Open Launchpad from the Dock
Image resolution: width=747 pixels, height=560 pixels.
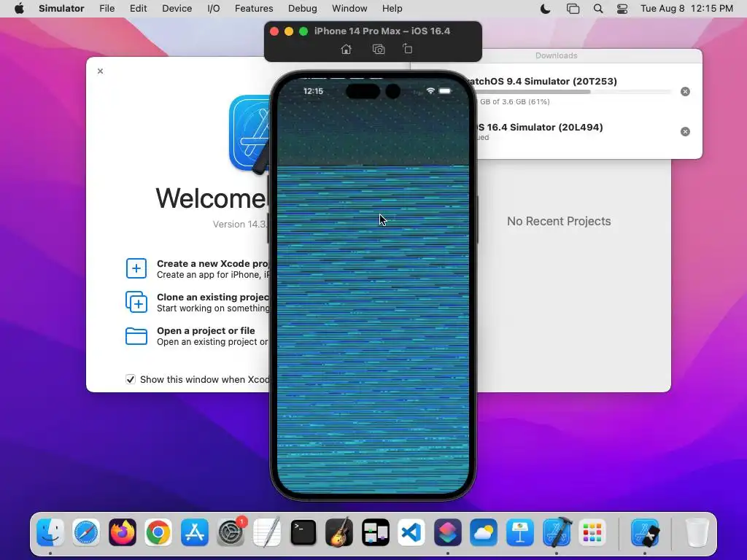(x=592, y=532)
